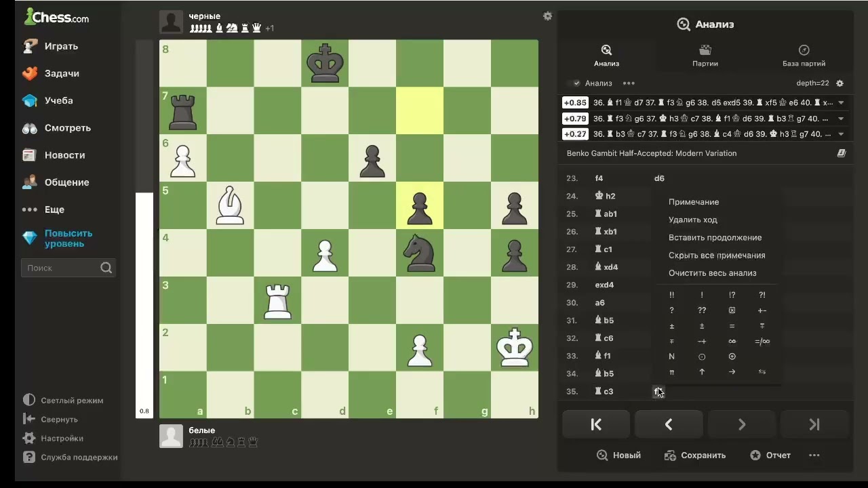
Task: Choose Удалить ход from the menu
Action: tap(693, 220)
